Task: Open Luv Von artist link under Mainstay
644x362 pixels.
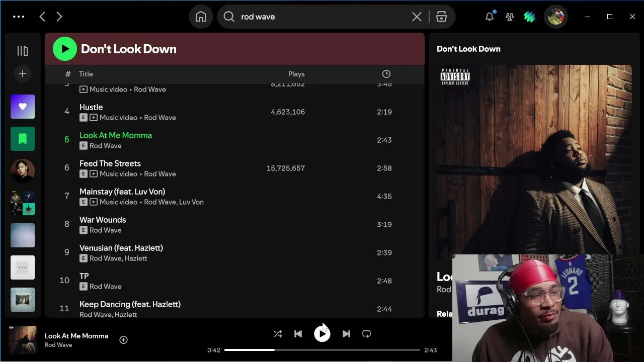Action: [x=192, y=202]
